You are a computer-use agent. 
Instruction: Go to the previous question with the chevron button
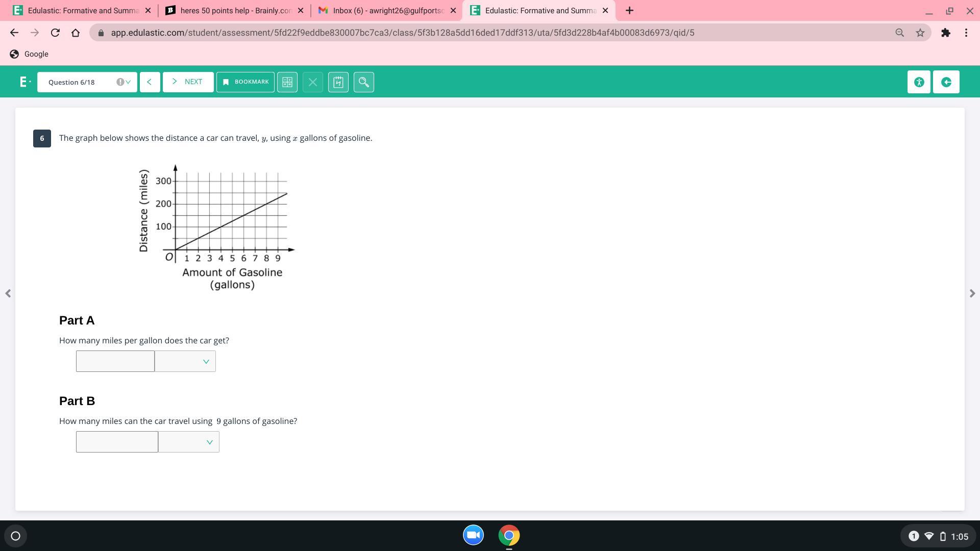(x=150, y=82)
